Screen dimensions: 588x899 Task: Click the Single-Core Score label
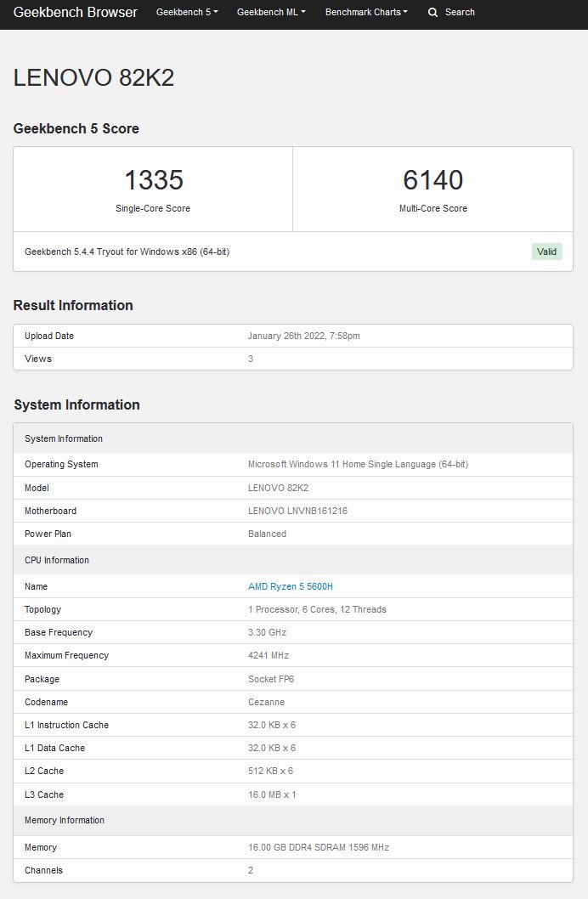153,209
